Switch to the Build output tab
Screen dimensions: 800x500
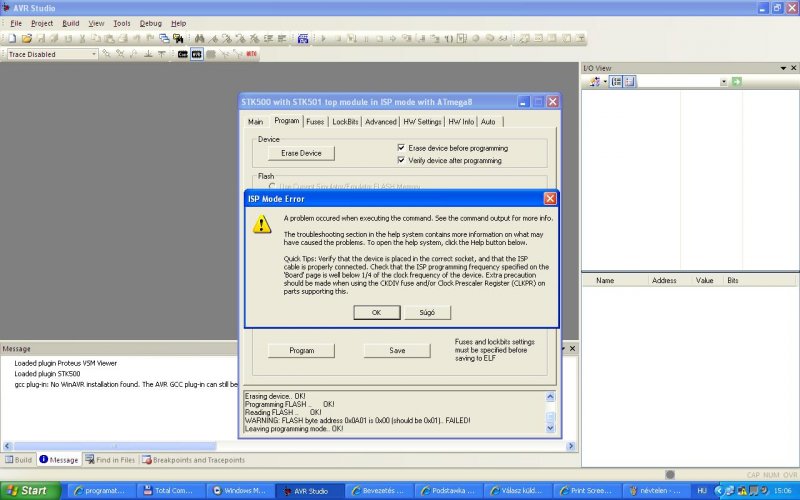(x=18, y=460)
